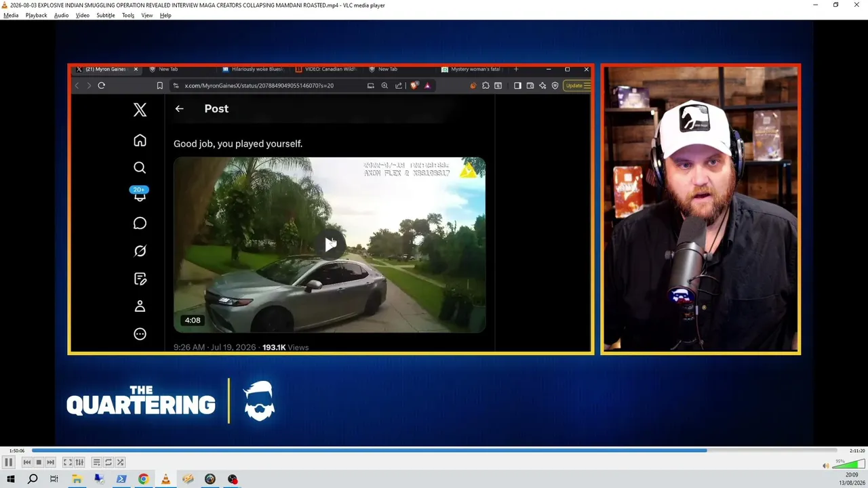Select the 'VIDEO: Canadian Wildf' browser tab
Screen dimensions: 868x488
pyautogui.click(x=328, y=69)
